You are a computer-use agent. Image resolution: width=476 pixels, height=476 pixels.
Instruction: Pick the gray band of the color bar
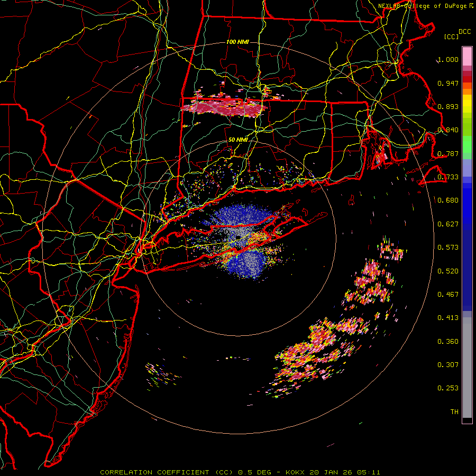tap(467, 368)
